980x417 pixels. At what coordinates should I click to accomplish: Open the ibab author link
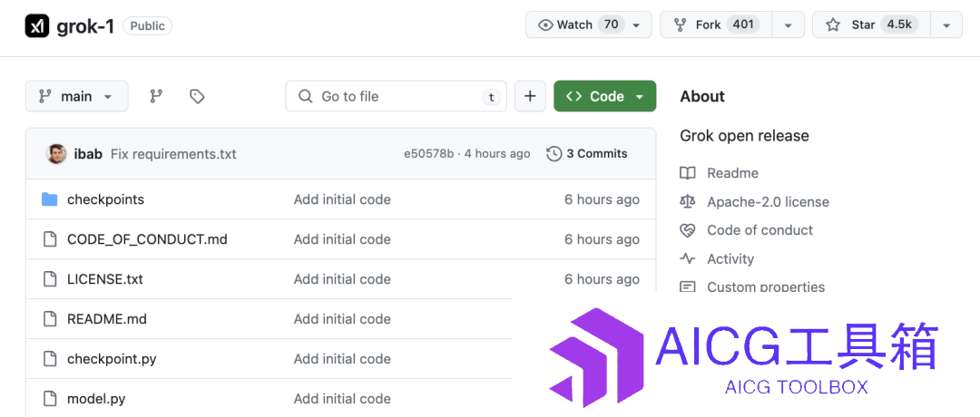88,153
